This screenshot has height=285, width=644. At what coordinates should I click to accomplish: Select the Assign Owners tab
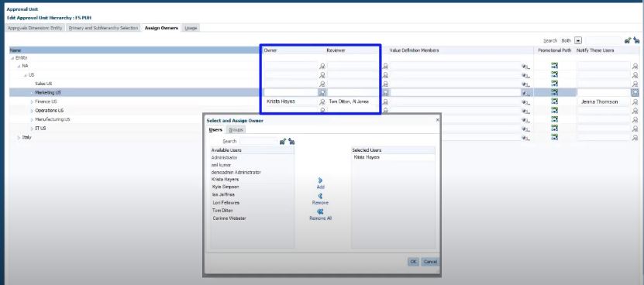point(161,28)
